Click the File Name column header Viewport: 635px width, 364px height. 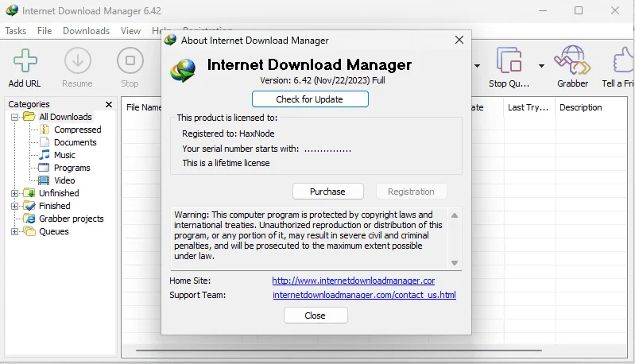[x=143, y=107]
